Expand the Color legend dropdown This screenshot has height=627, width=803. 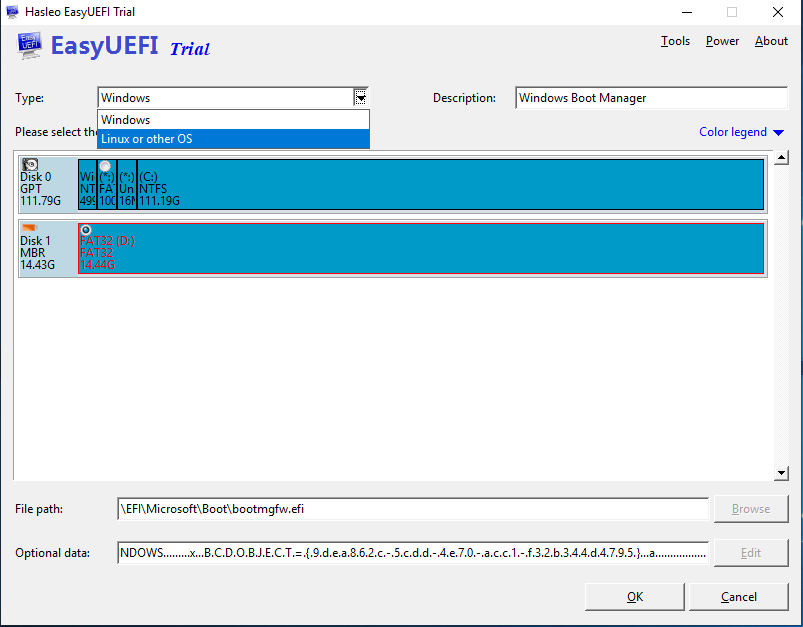point(741,132)
